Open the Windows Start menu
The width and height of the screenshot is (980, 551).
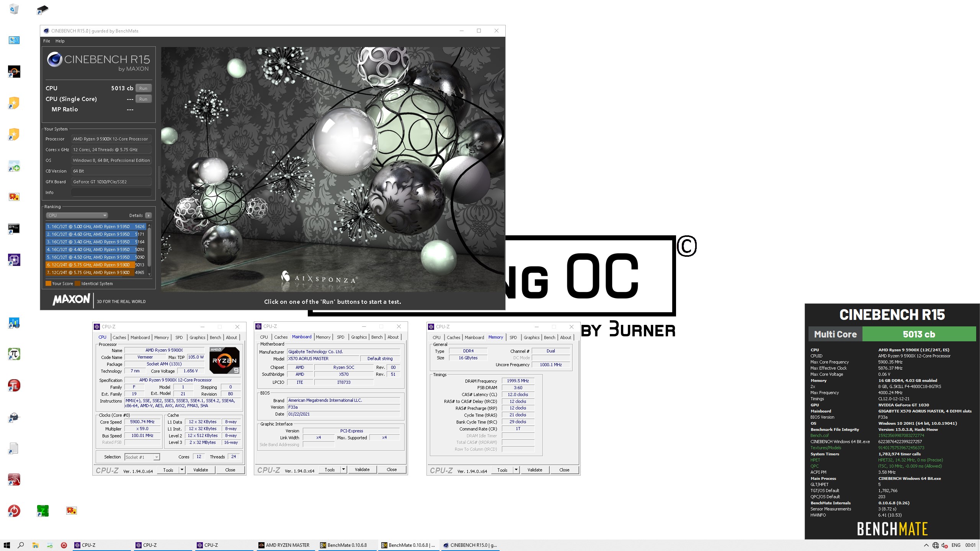click(7, 545)
